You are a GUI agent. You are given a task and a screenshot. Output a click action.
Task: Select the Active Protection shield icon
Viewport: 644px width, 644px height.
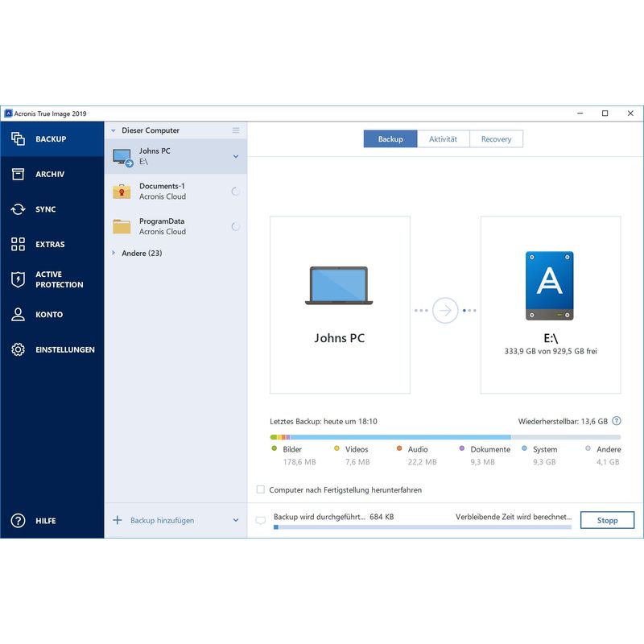click(x=18, y=279)
